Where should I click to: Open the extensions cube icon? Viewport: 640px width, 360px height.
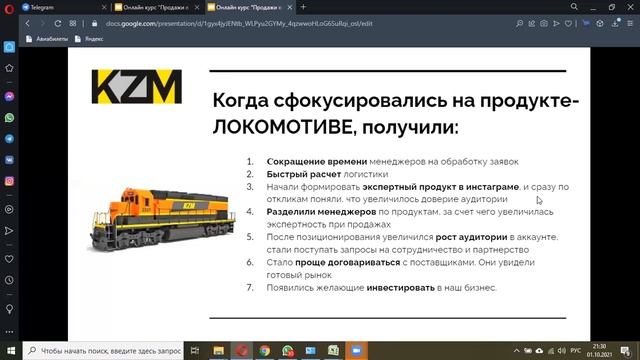(600, 24)
